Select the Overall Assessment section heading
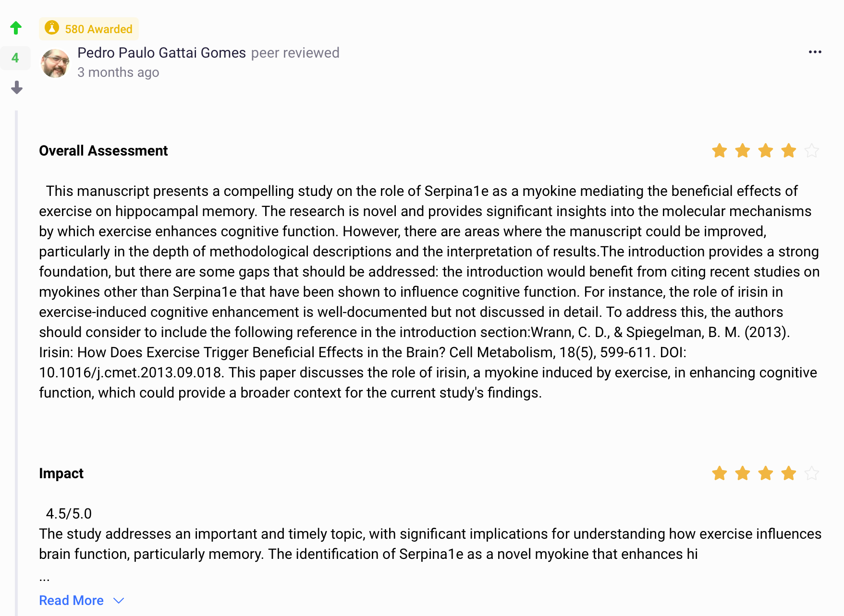Image resolution: width=844 pixels, height=616 pixels. [x=103, y=150]
